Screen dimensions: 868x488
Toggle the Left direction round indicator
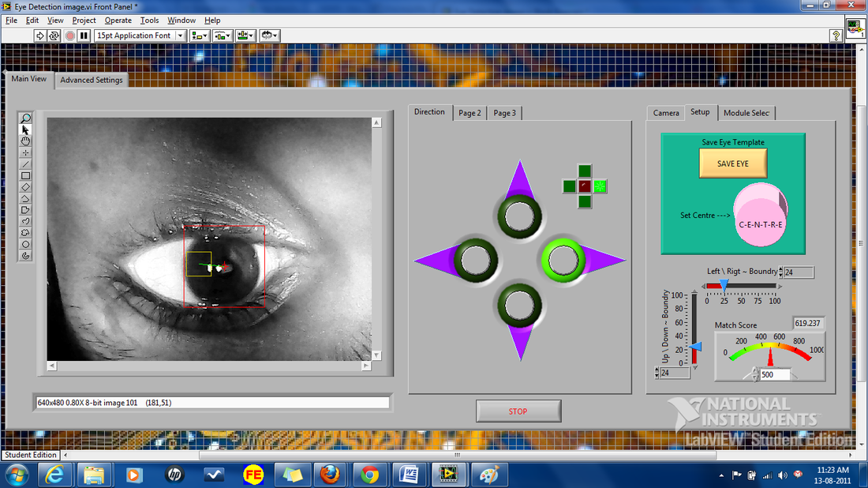click(476, 261)
